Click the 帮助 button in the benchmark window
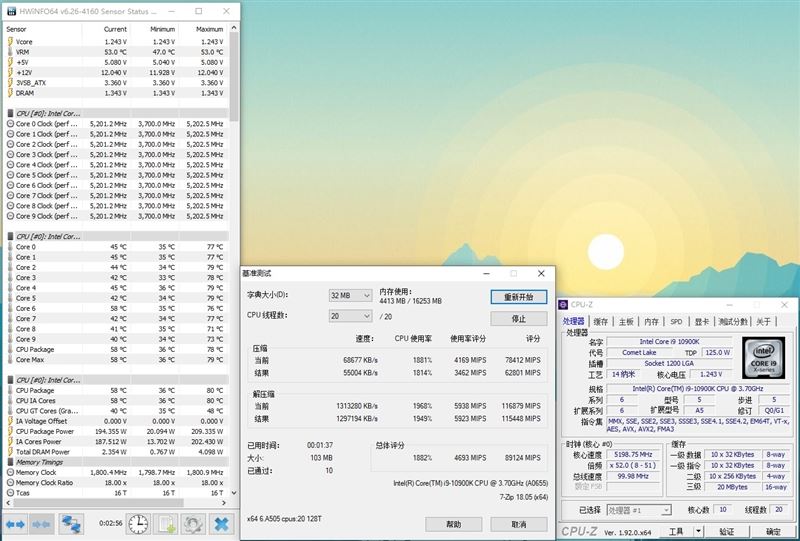 454,524
